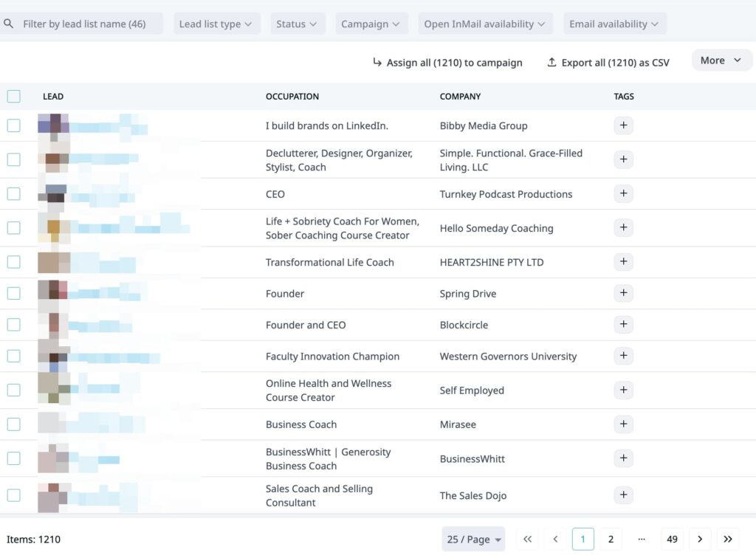Jump to page 49

pyautogui.click(x=672, y=539)
